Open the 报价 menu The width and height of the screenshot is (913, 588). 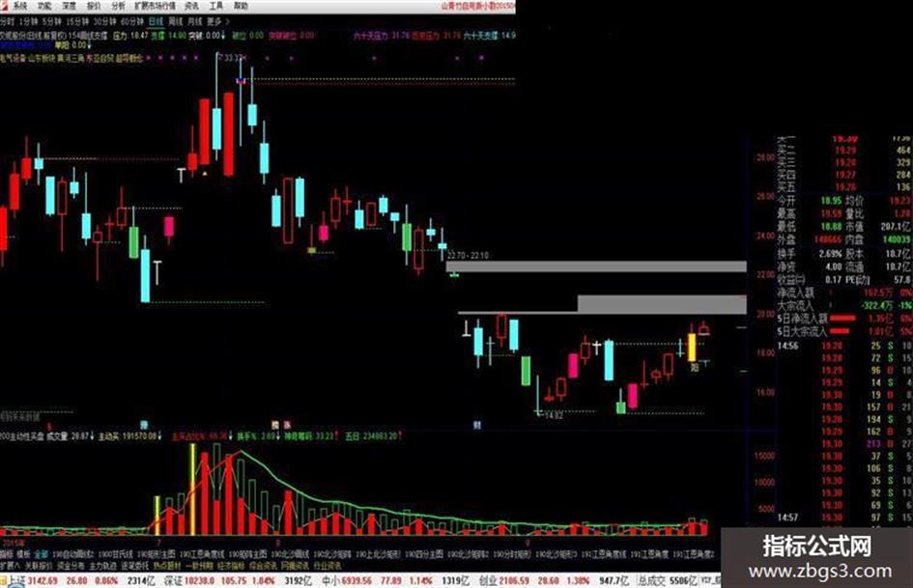[x=93, y=6]
